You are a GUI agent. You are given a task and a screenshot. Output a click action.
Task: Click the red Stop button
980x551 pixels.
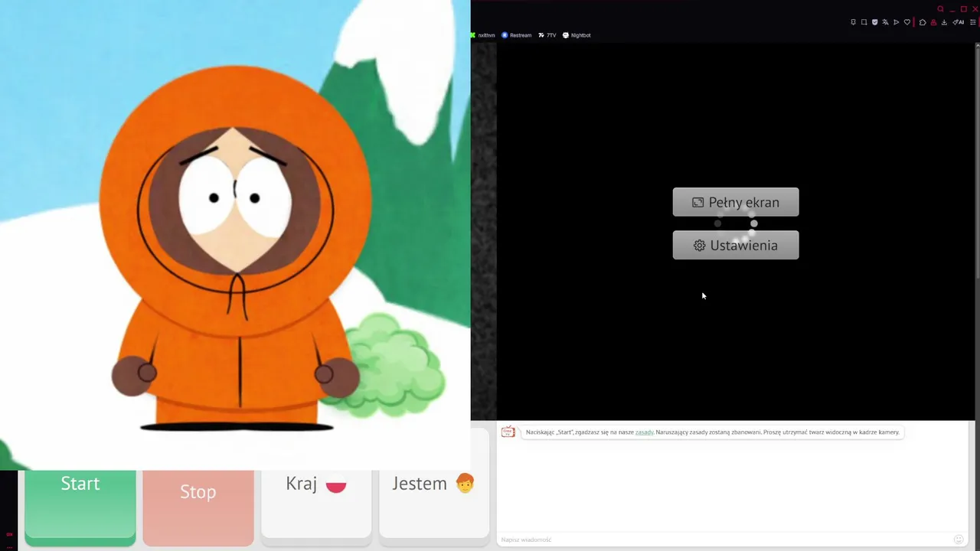point(198,507)
